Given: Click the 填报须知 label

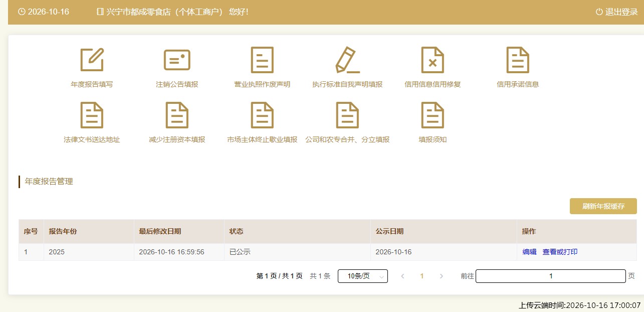Looking at the screenshot, I should click(x=433, y=139).
